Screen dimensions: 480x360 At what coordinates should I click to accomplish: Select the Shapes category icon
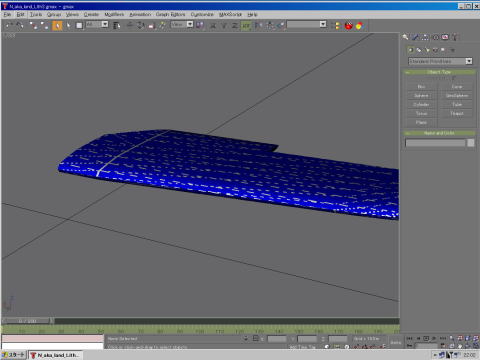point(419,50)
